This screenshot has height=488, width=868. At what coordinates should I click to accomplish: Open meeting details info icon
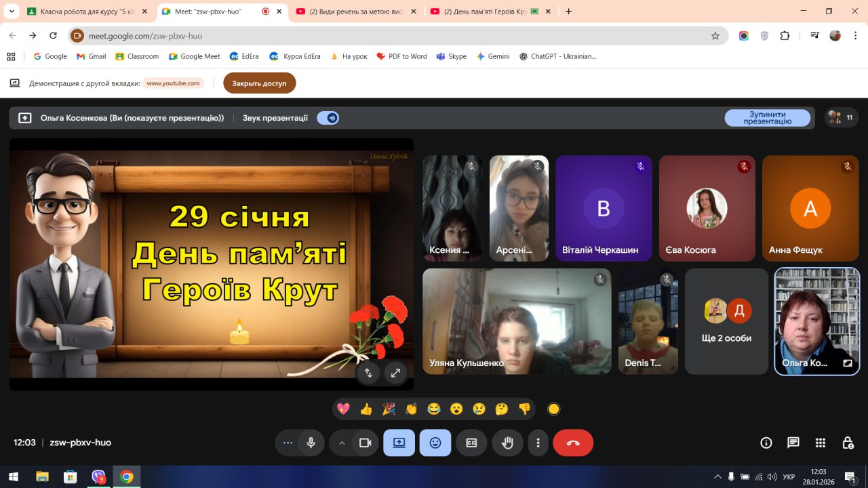point(766,443)
